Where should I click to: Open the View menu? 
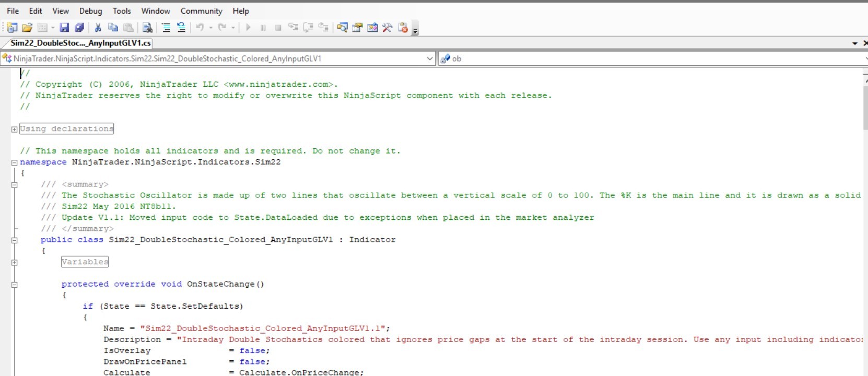click(x=61, y=11)
